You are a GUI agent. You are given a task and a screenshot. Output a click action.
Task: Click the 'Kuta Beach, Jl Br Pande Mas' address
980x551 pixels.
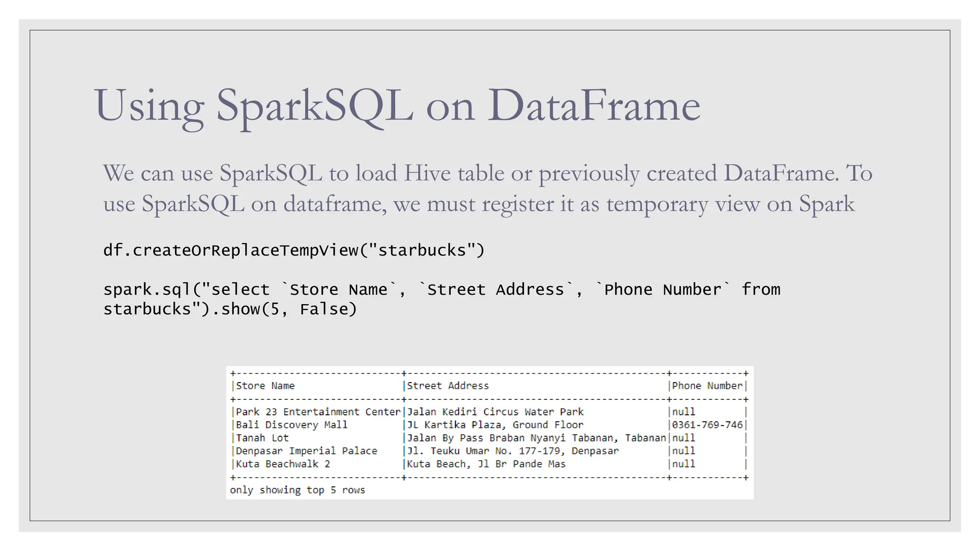point(486,464)
